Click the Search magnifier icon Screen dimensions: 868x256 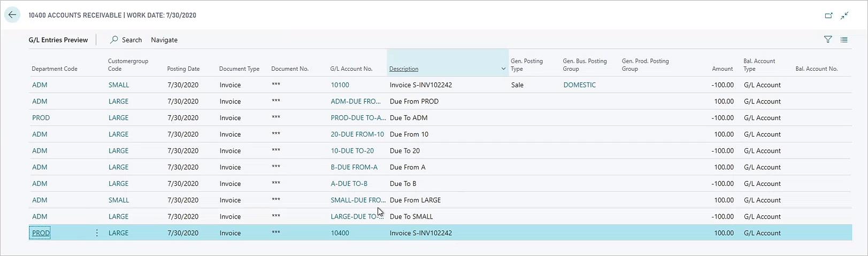pyautogui.click(x=114, y=40)
